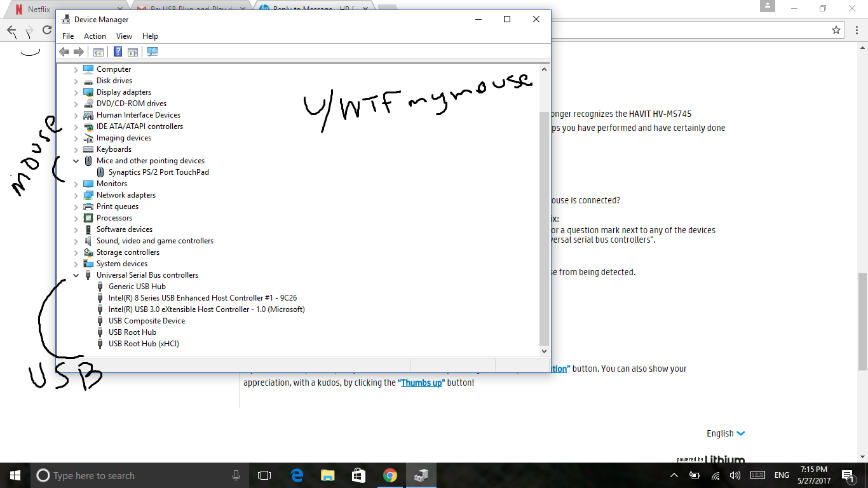Click the forward arrow navigation icon
This screenshot has height=488, width=868.
79,51
